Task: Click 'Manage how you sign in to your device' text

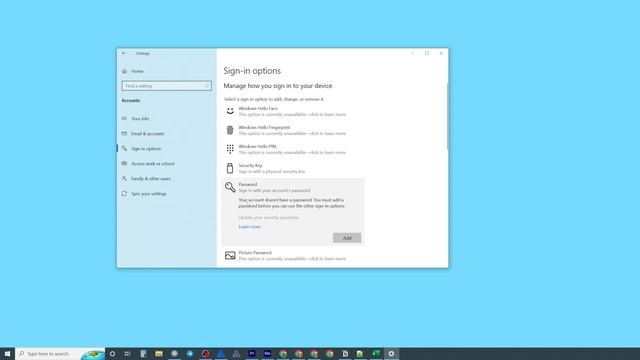Action: 278,86
